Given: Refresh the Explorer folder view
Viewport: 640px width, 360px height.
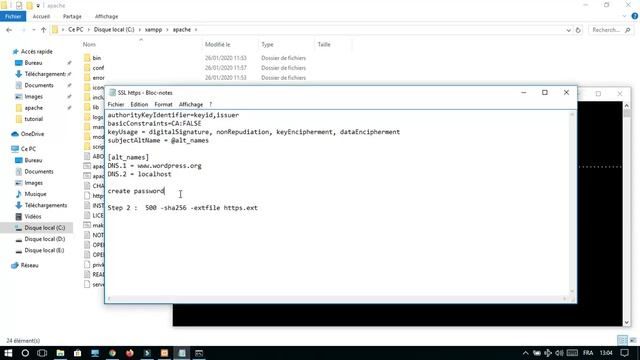Looking at the screenshot, I should click(578, 30).
